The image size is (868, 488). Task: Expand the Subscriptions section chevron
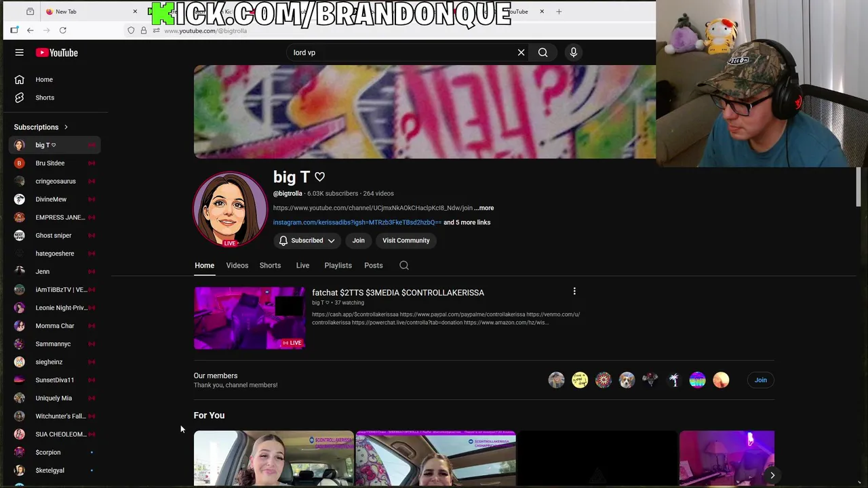click(x=66, y=127)
